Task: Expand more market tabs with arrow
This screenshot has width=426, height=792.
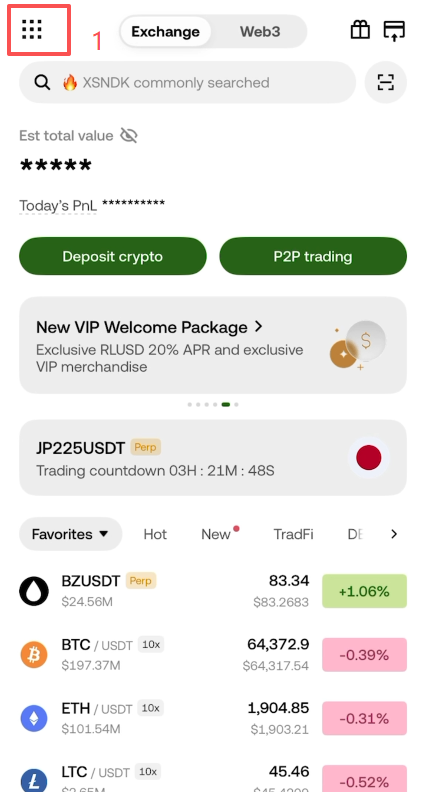Action: (394, 534)
